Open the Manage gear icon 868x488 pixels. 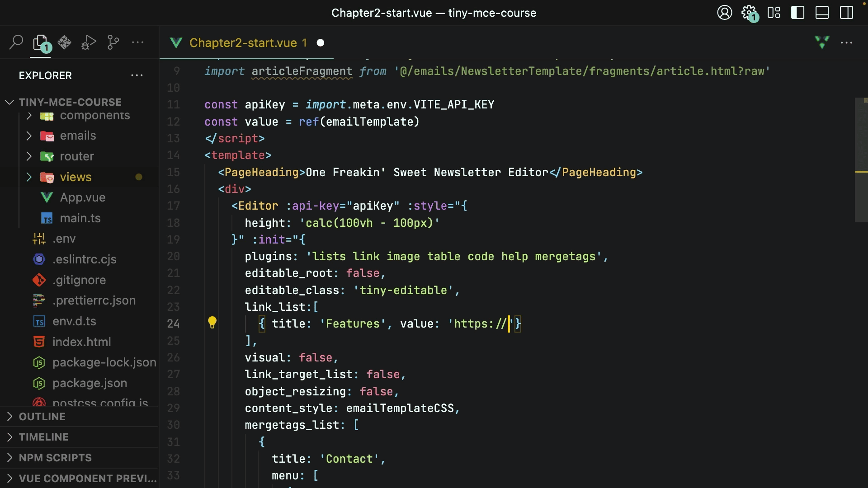pos(749,13)
